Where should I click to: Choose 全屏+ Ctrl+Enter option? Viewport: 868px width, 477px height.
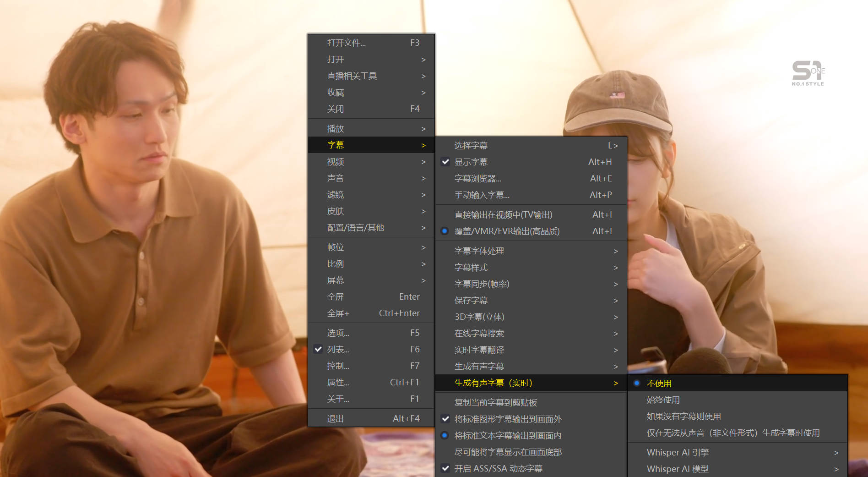[x=371, y=313]
